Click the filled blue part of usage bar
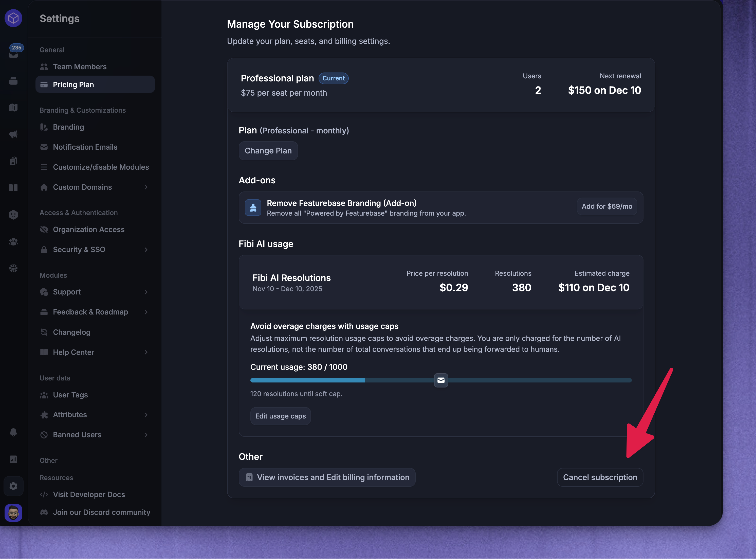Image resolution: width=756 pixels, height=559 pixels. coord(307,380)
